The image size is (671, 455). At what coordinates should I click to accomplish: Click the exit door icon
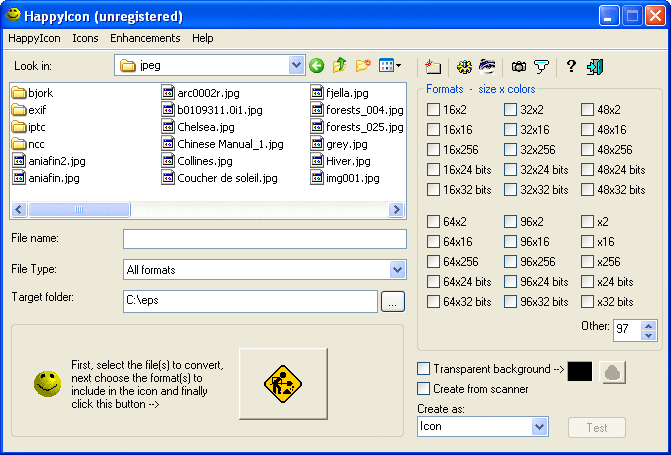click(x=596, y=67)
